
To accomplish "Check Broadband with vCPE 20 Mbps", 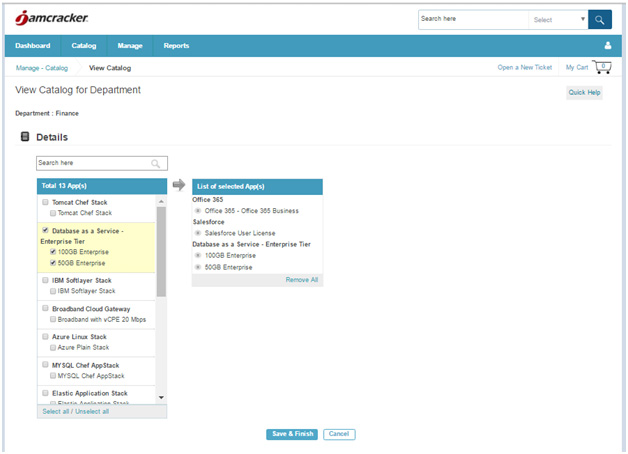I will tap(53, 319).
